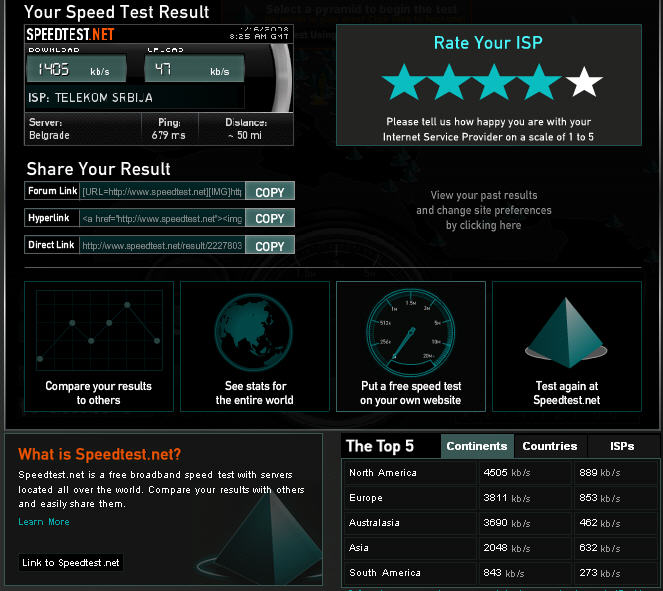Click the 889 kb/s value

[600, 473]
